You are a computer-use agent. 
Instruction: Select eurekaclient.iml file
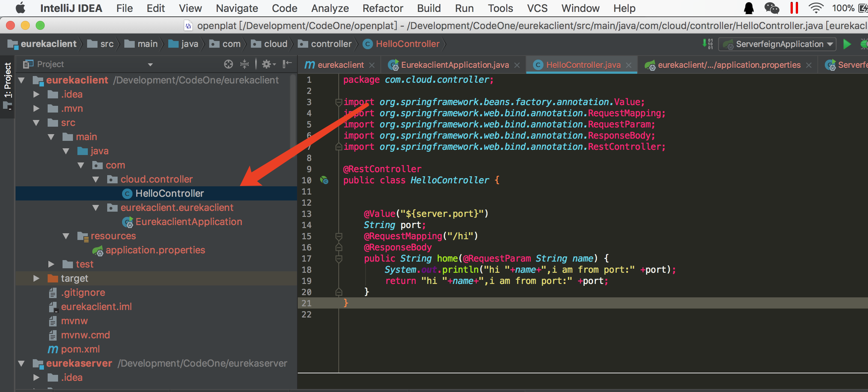90,307
